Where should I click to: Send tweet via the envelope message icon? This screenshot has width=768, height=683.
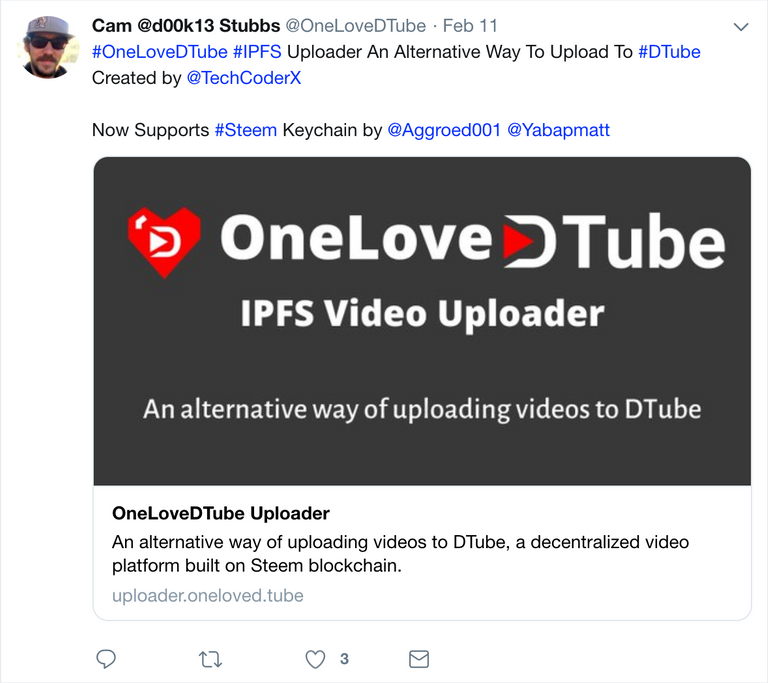pos(419,659)
